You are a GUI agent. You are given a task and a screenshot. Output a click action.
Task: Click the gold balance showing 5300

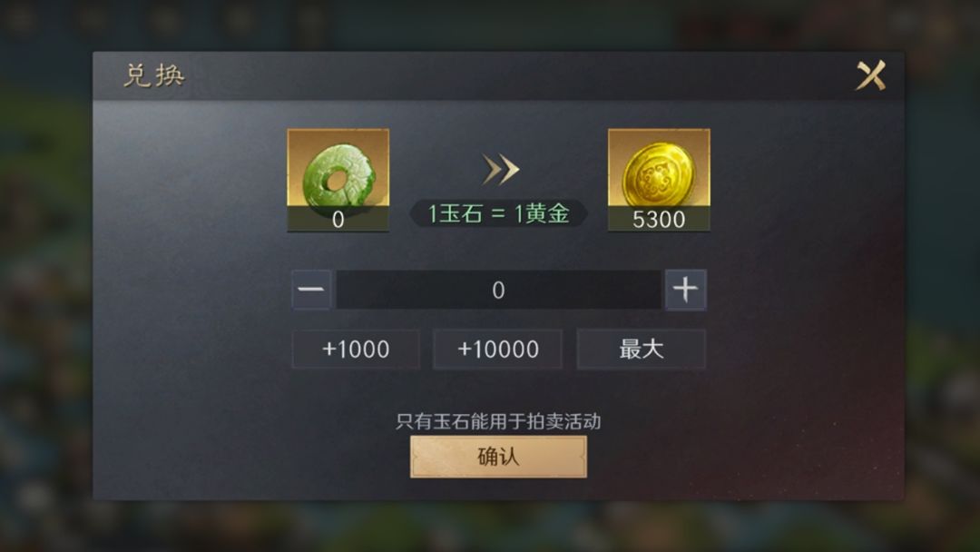click(x=659, y=220)
